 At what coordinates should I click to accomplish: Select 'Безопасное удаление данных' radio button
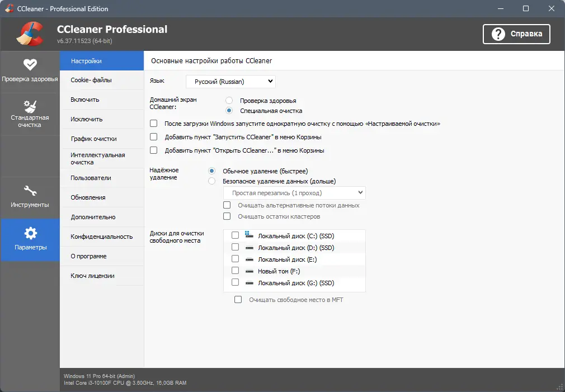[x=211, y=181]
